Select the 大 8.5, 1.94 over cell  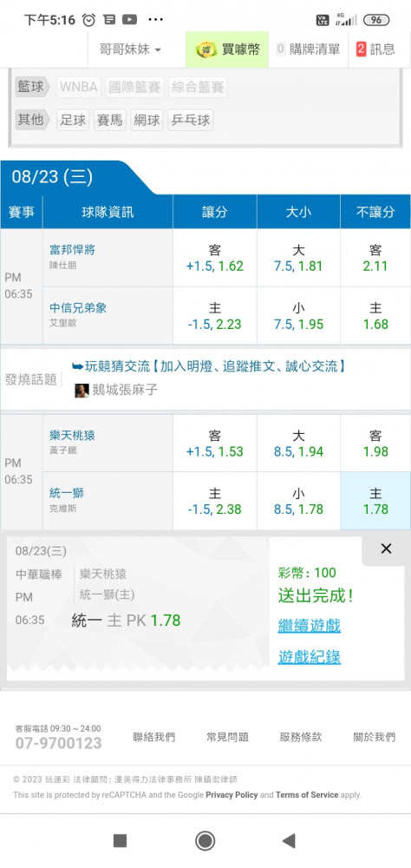(x=298, y=444)
